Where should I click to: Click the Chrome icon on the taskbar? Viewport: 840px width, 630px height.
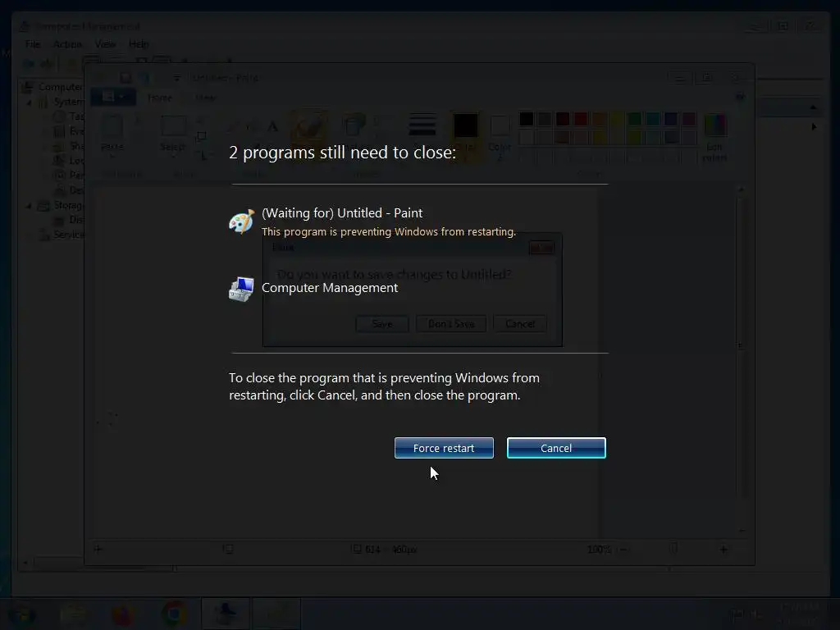tap(174, 614)
